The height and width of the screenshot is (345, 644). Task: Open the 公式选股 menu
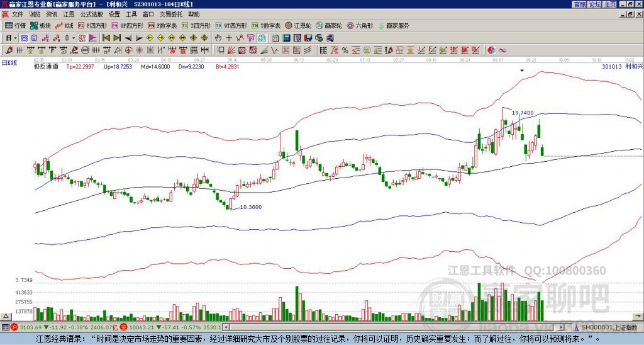tap(91, 14)
